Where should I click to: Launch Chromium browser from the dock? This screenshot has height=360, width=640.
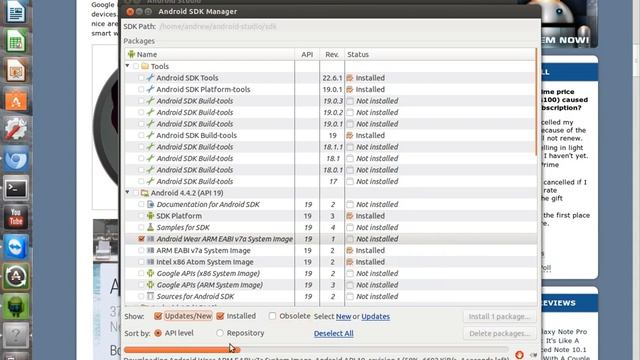click(16, 159)
